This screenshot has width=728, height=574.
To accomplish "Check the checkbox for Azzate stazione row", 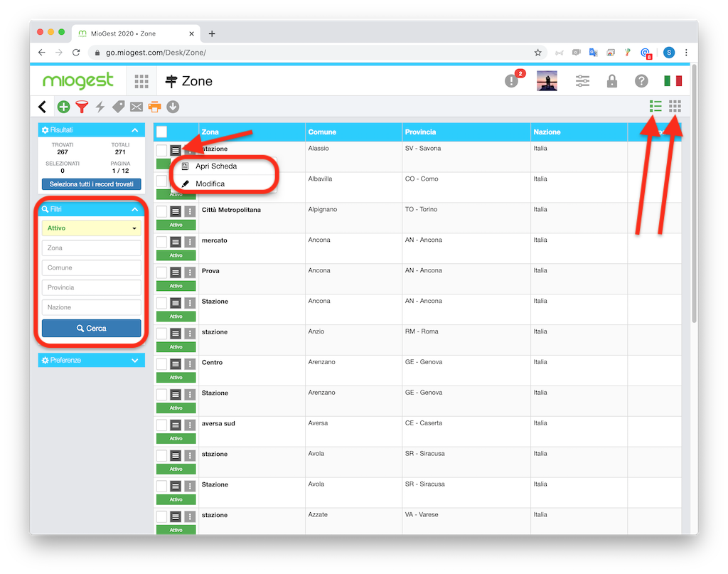I will [x=161, y=516].
